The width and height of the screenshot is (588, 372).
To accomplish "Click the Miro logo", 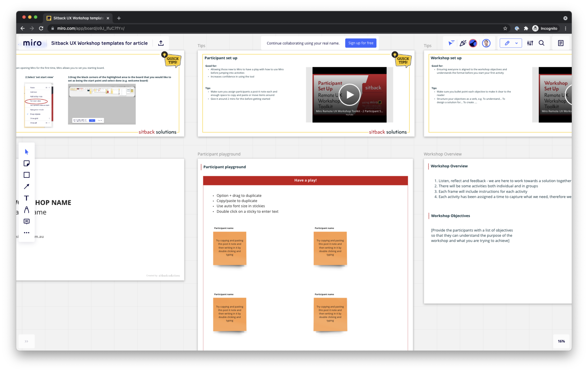I will pos(32,43).
